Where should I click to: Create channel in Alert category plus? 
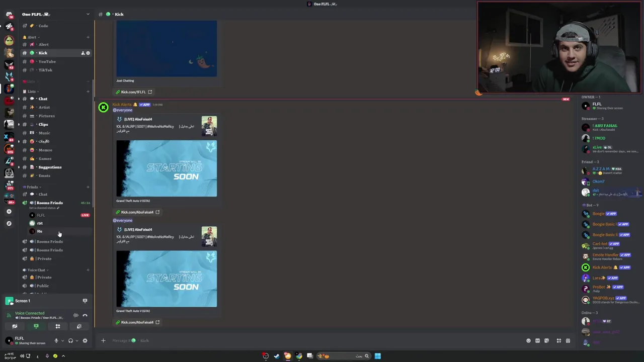(x=88, y=37)
